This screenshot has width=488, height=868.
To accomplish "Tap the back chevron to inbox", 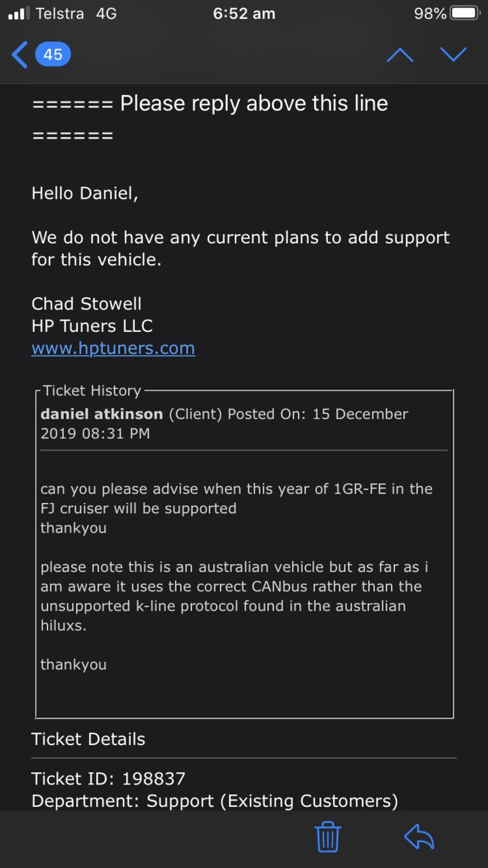I will pyautogui.click(x=20, y=54).
